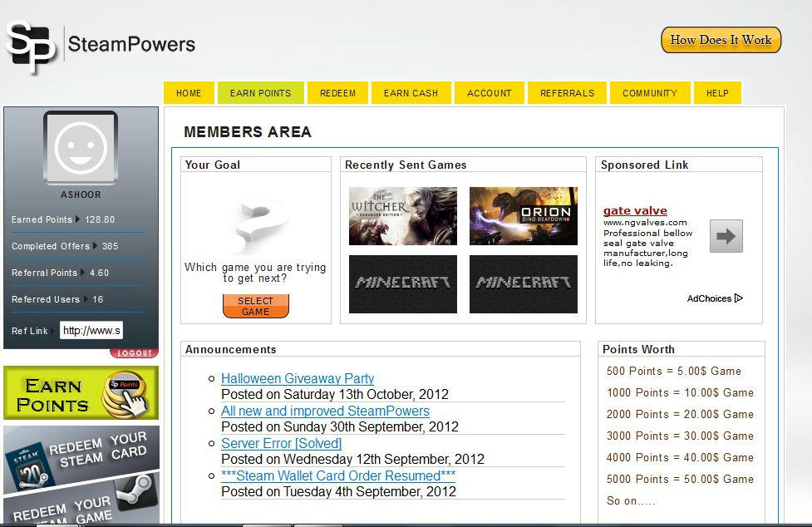
Task: Click the MEMBERS AREA heading
Action: point(248,132)
